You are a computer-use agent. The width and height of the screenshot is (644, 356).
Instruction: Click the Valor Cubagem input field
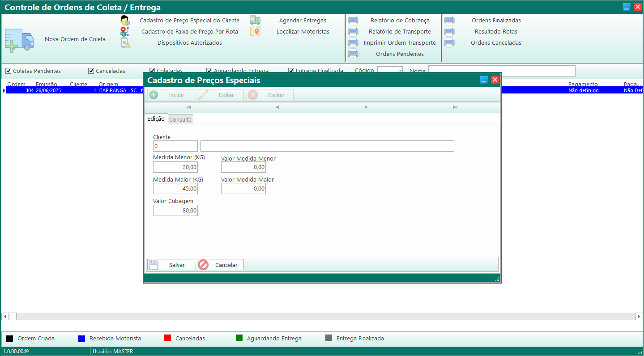pos(175,211)
